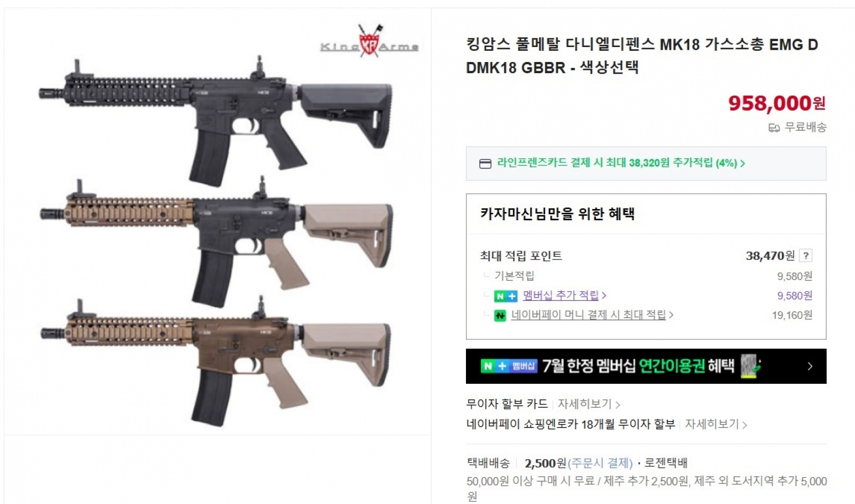This screenshot has height=504, width=855.
Task: Click the bronze-receiver MK18 rifle image
Action: [216, 362]
